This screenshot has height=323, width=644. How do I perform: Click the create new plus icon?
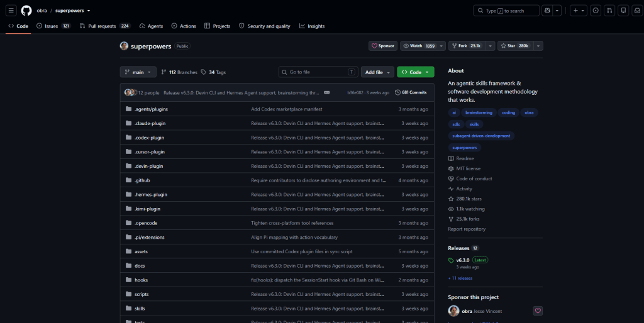click(x=579, y=11)
